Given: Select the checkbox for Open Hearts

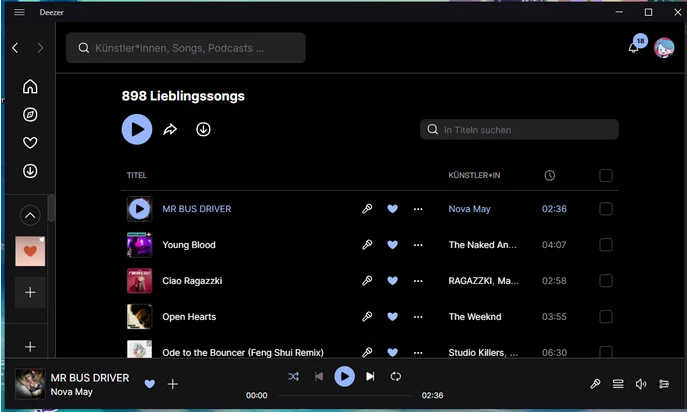Looking at the screenshot, I should (606, 317).
